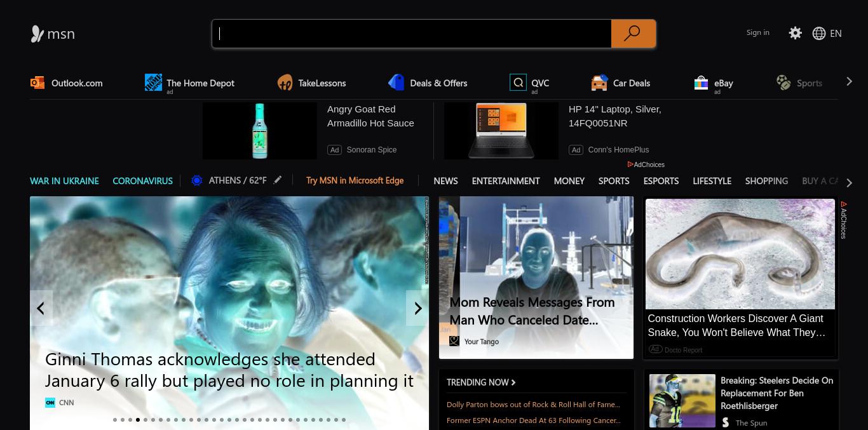Click the globe language icon
Image resolution: width=868 pixels, height=430 pixels.
[x=819, y=34]
